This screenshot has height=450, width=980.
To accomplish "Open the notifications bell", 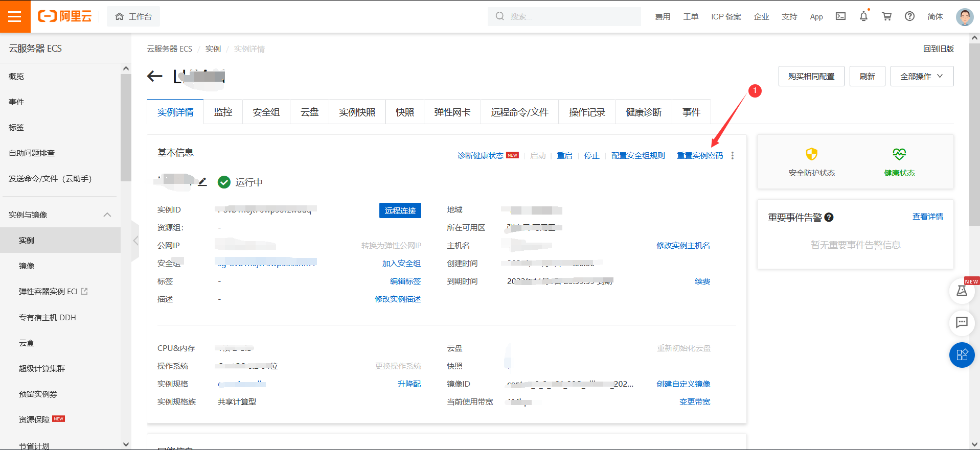I will pos(863,16).
